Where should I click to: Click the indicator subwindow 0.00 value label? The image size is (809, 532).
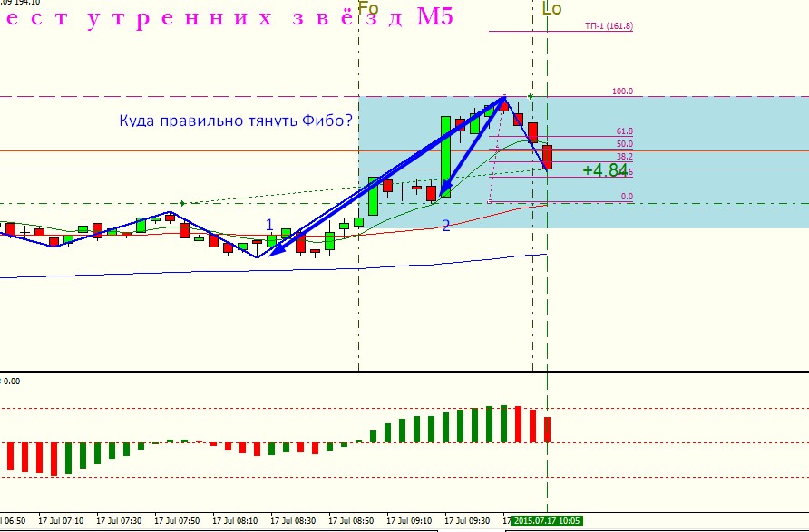coord(11,382)
